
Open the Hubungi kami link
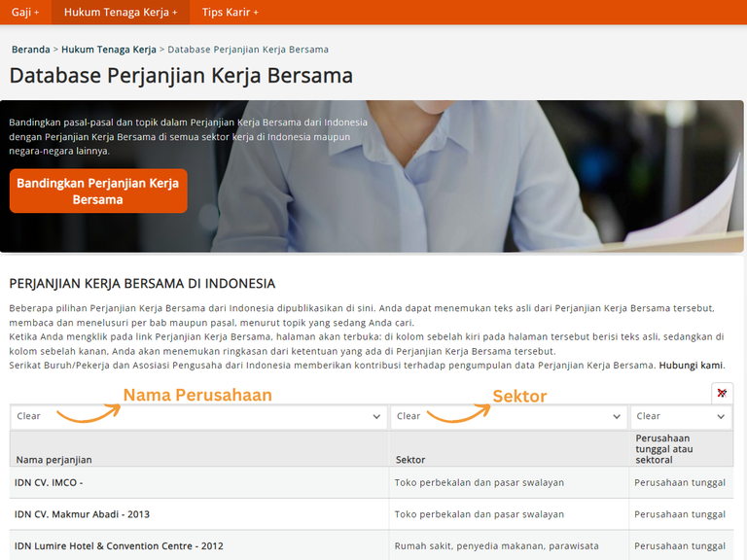(x=691, y=366)
